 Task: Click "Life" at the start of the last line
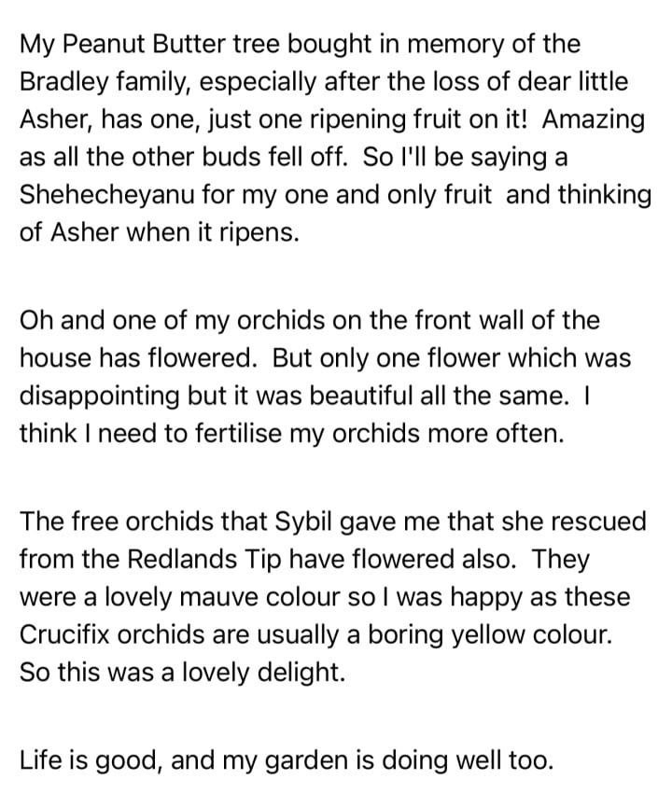pyautogui.click(x=39, y=760)
